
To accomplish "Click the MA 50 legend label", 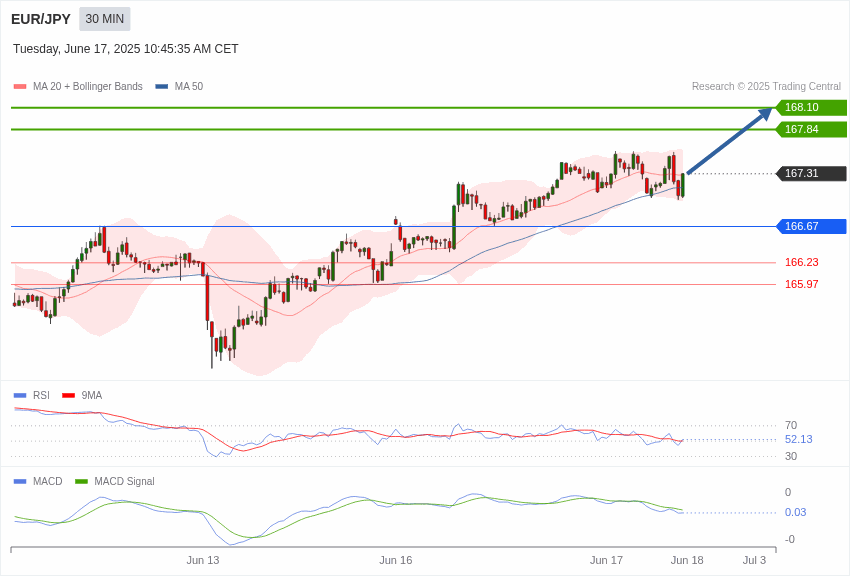I will [x=189, y=87].
